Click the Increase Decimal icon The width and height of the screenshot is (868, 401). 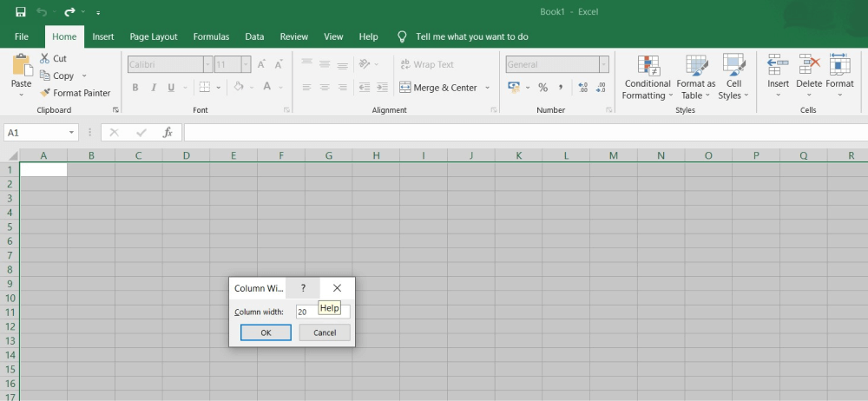pyautogui.click(x=582, y=88)
